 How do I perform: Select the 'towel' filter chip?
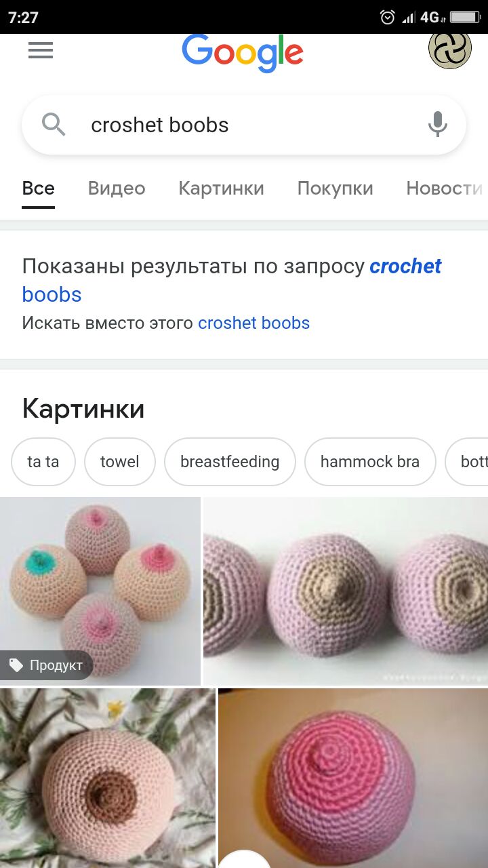point(120,462)
